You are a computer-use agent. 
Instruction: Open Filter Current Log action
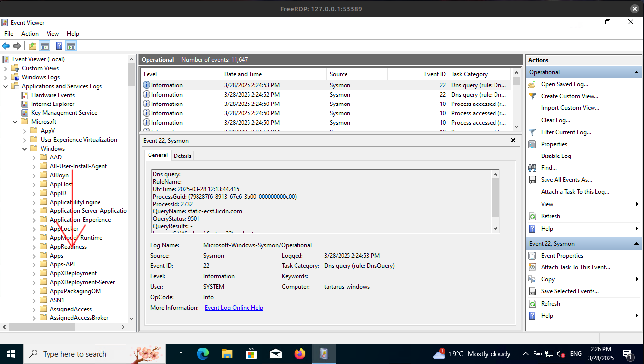coord(566,132)
